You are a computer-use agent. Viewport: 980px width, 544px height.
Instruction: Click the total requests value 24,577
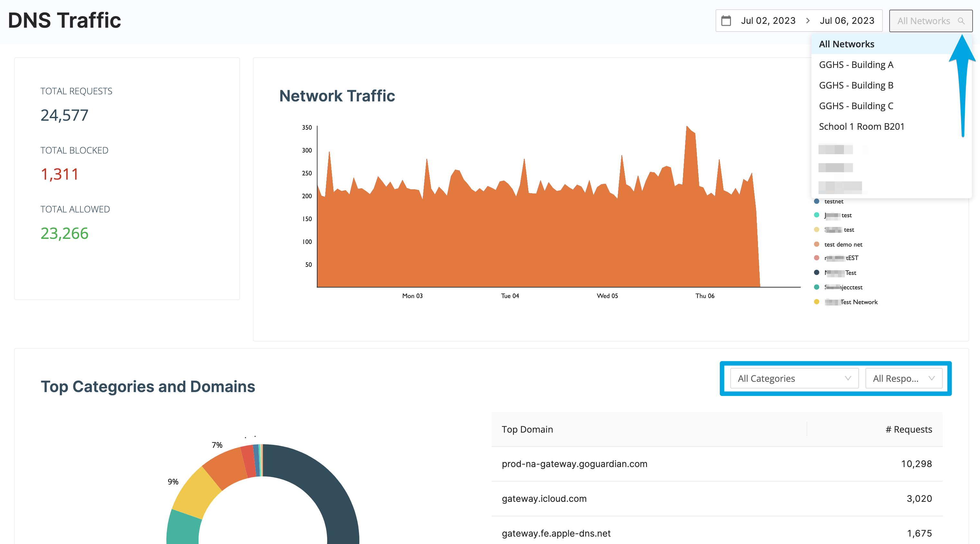point(64,115)
